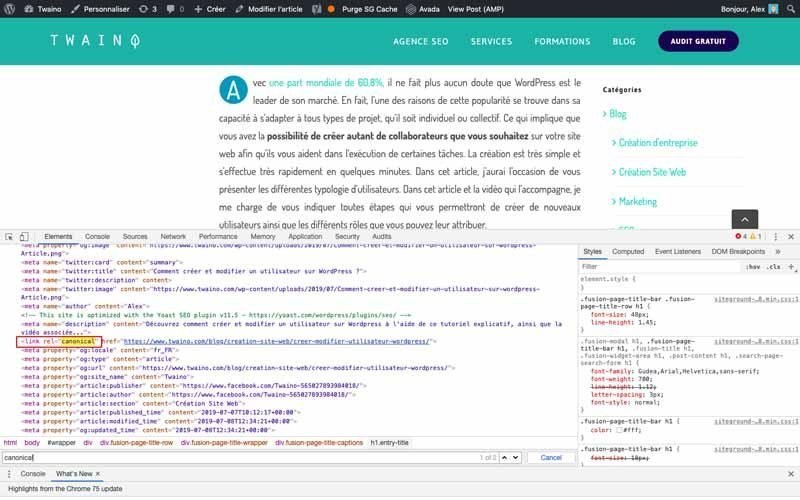Click Cancel in the Elements search bar
Screen dimensions: 800x500
551,458
